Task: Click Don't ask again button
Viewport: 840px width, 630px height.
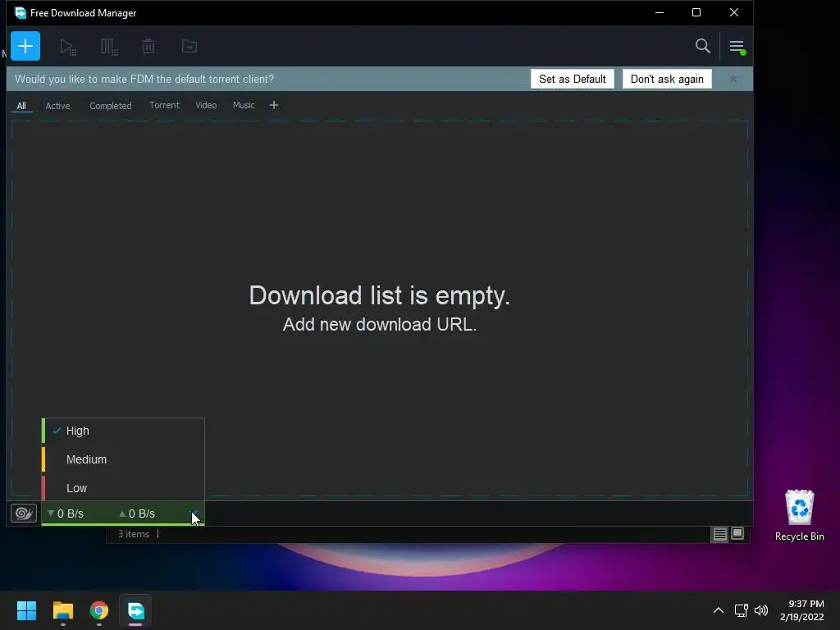Action: (x=667, y=80)
